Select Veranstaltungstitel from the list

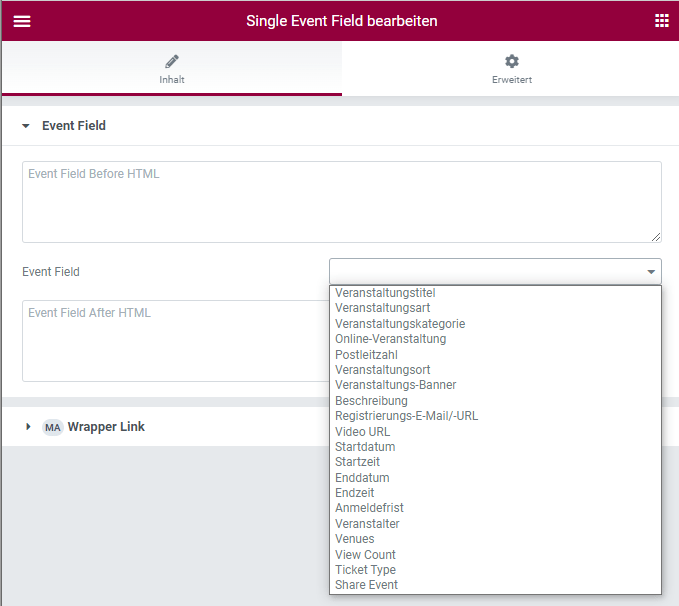tap(385, 293)
